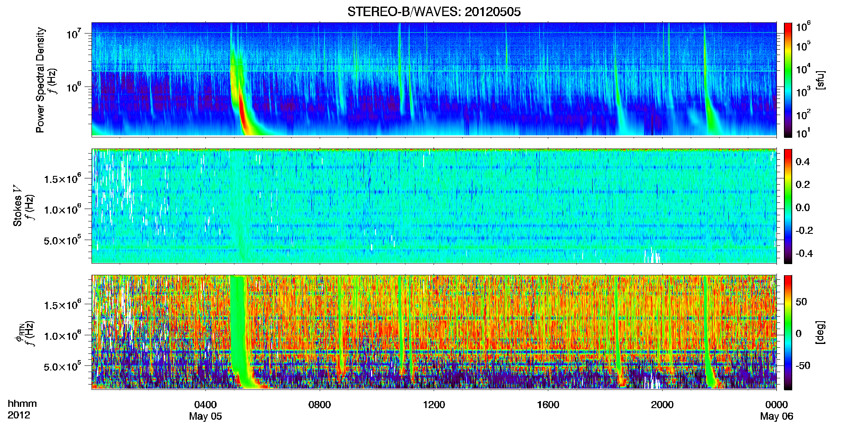Click the Stokes V axis label
The height and width of the screenshot is (447, 868).
point(17,206)
